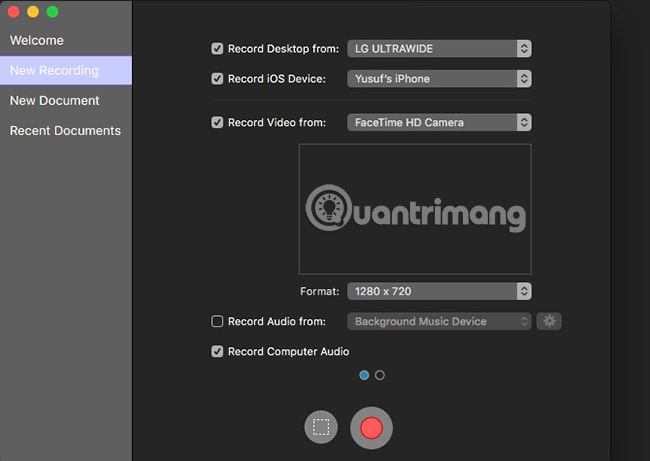Select New Document in the sidebar
Screen dimensions: 650x461
pos(55,101)
